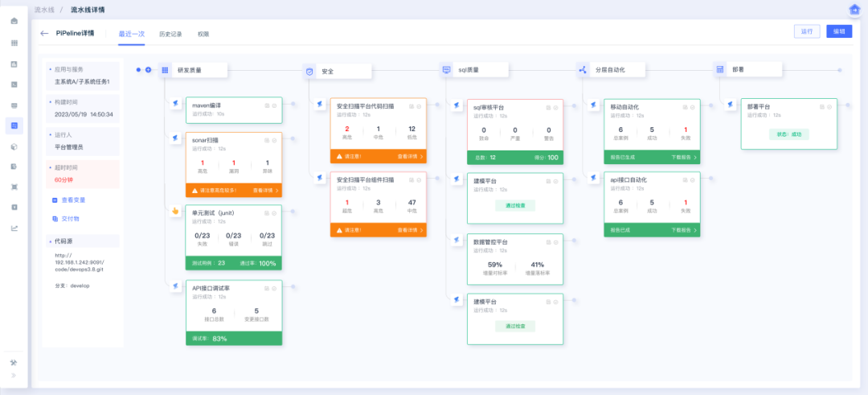Screen dimensions: 868x395
Task: Click the back arrow beside PiPeline详情
Action: coord(44,34)
